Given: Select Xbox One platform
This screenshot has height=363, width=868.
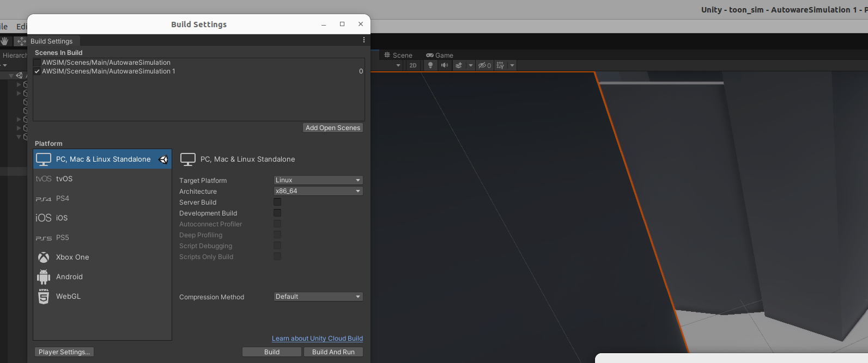Looking at the screenshot, I should [x=102, y=257].
